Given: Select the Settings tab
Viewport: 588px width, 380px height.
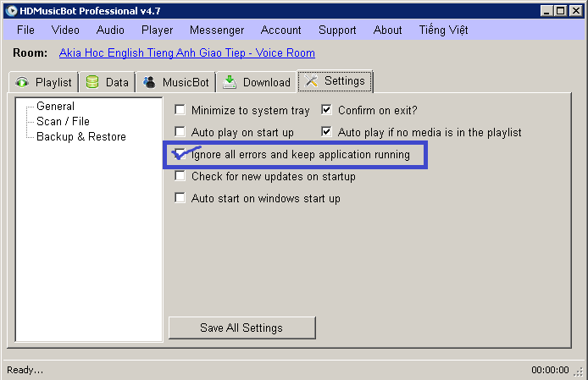Looking at the screenshot, I should coord(335,81).
